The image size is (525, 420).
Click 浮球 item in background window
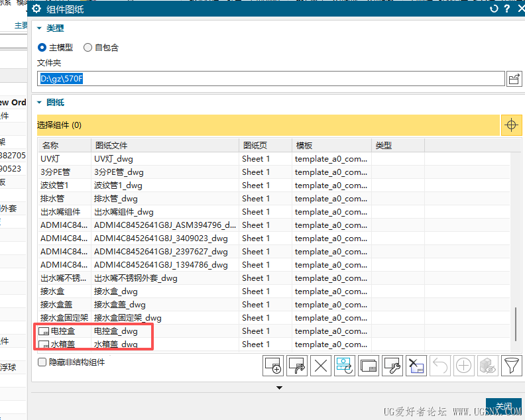(8, 368)
